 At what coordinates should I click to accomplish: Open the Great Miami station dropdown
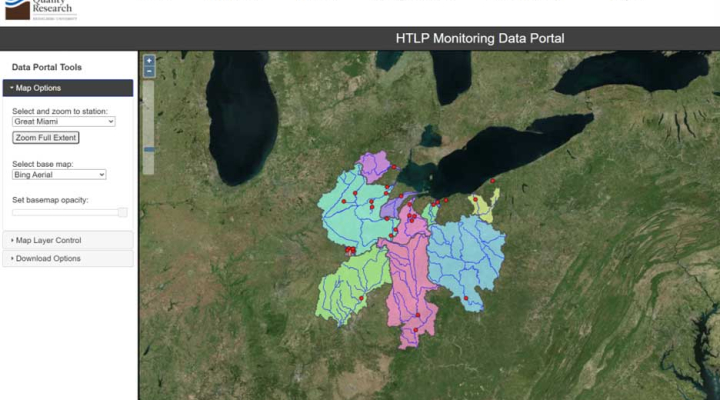coord(64,122)
